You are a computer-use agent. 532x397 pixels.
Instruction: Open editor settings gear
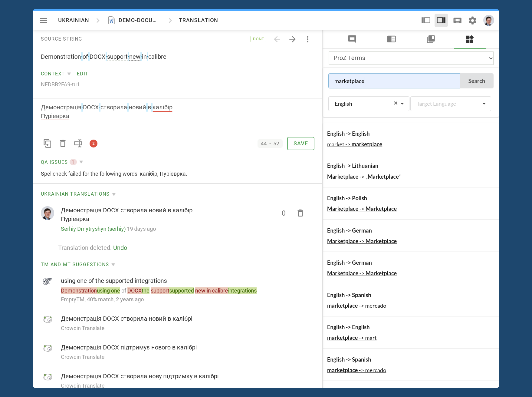tap(472, 20)
